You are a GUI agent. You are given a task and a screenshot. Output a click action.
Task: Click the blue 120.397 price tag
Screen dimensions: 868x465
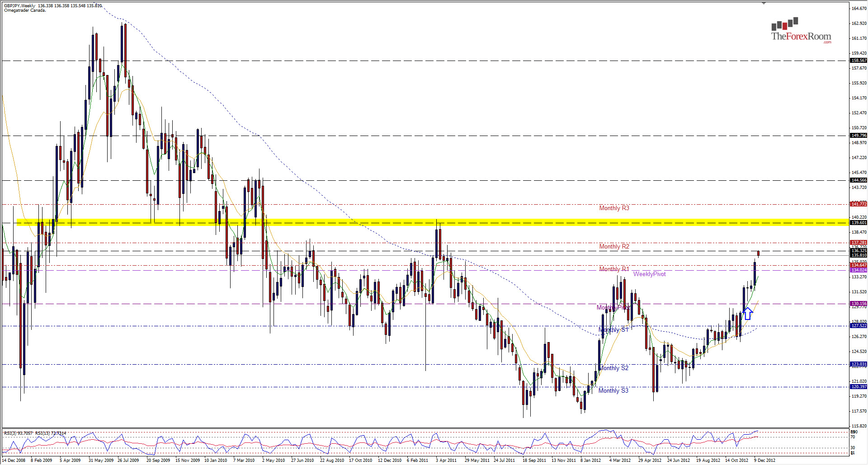(x=859, y=387)
